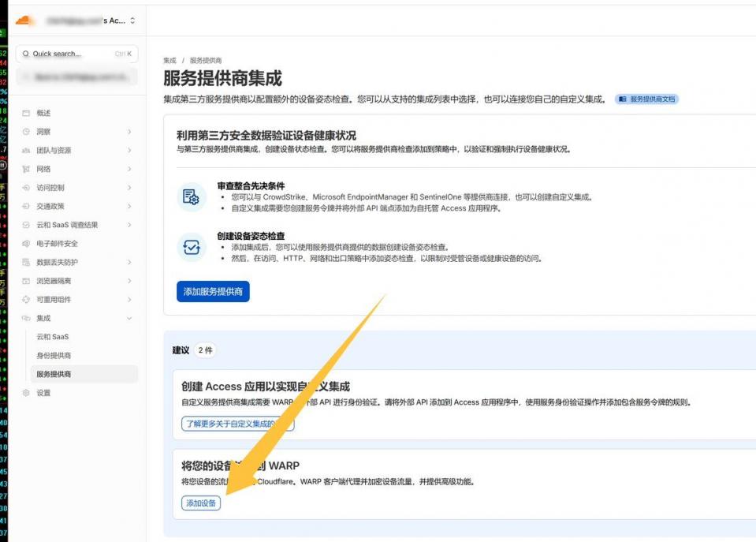The width and height of the screenshot is (756, 542).
Task: Click the 洞察 insights sidebar icon
Action: click(x=26, y=132)
